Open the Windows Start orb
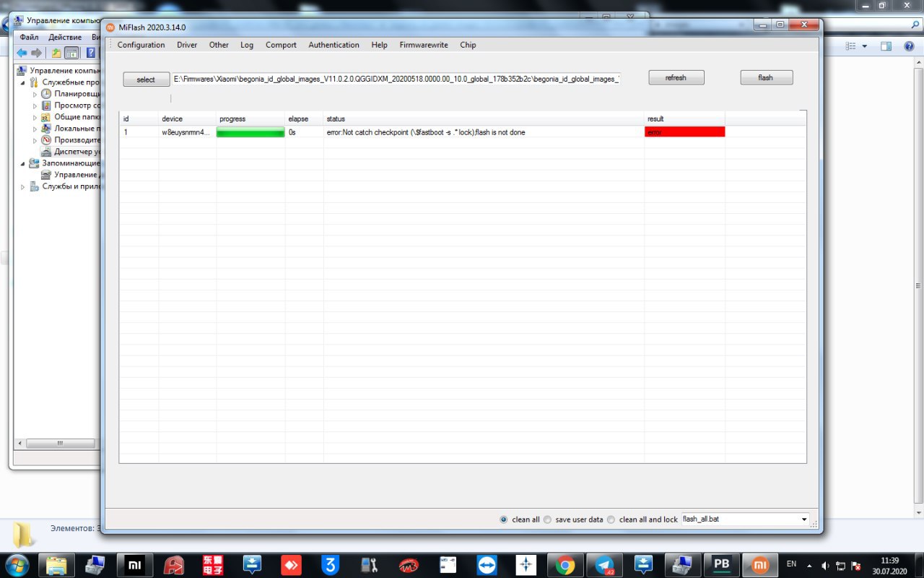This screenshot has width=924, height=578. pos(17,564)
